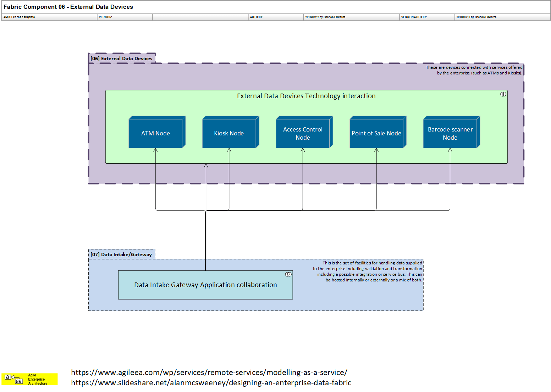Select the Kiosk Node component
Image resolution: width=551 pixels, height=392 pixels.
230,133
